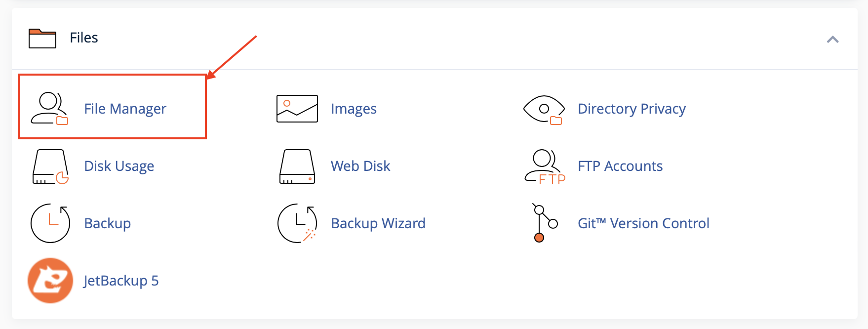Image resolution: width=868 pixels, height=329 pixels.
Task: Open Backup Wizard via its icon
Action: pos(296,223)
